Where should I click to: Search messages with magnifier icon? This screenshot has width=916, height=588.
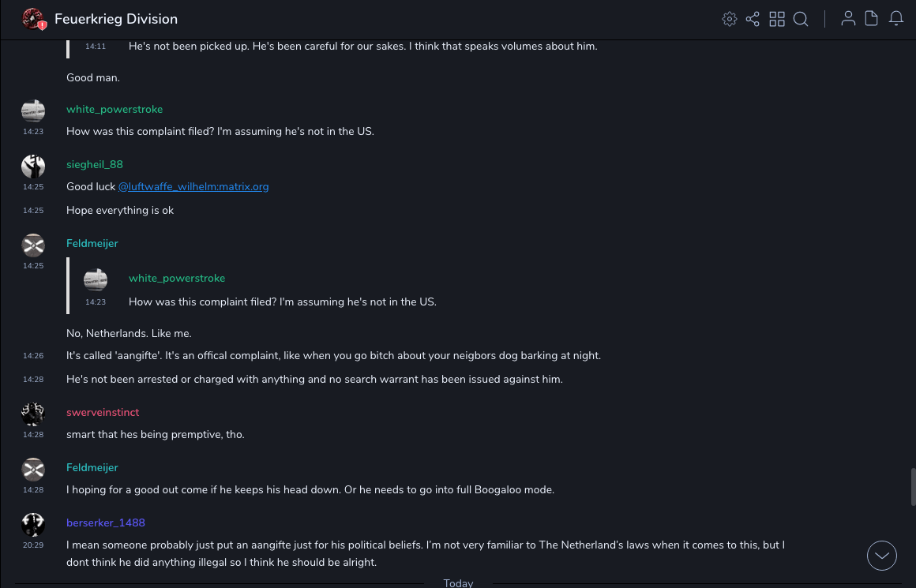click(x=801, y=19)
